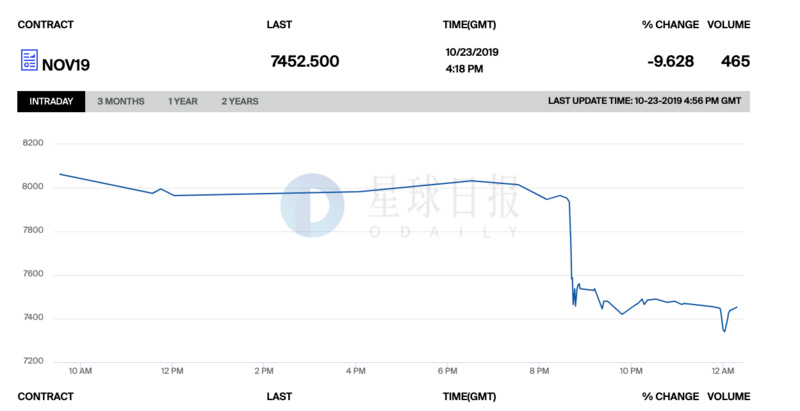This screenshot has width=800, height=411.
Task: Click the last update time text
Action: tap(645, 102)
